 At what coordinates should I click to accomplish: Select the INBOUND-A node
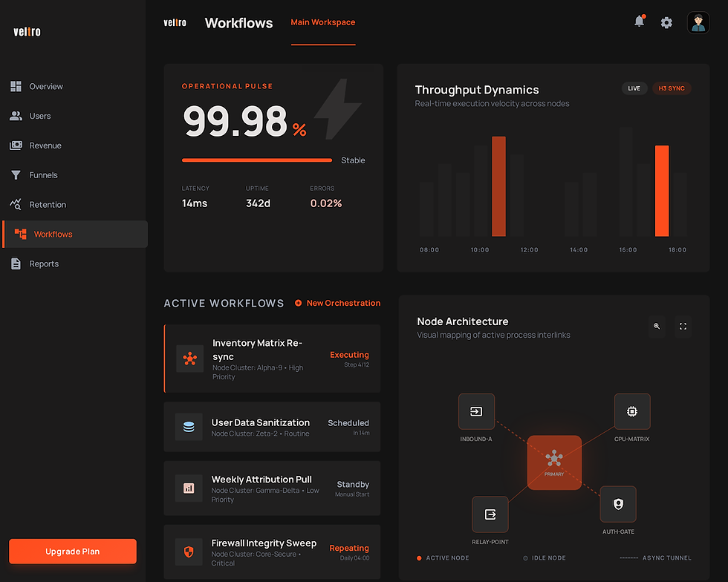click(476, 412)
